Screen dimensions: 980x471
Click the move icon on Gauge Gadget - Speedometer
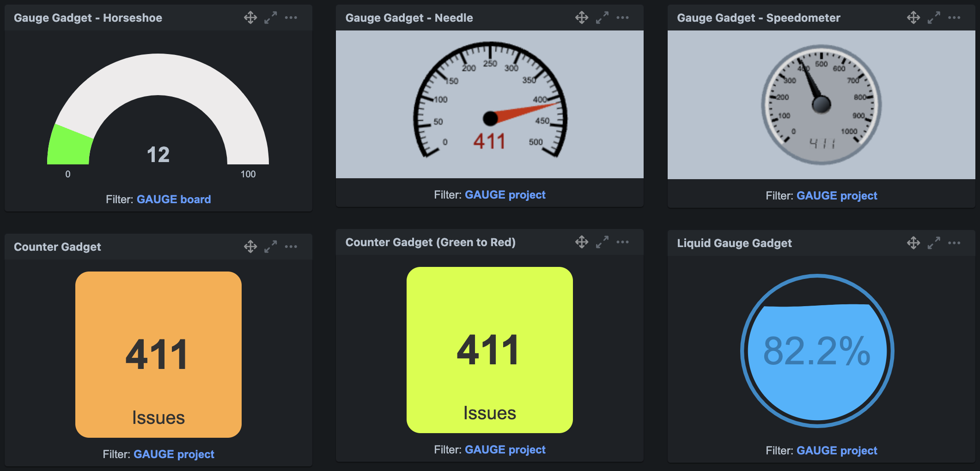[913, 18]
